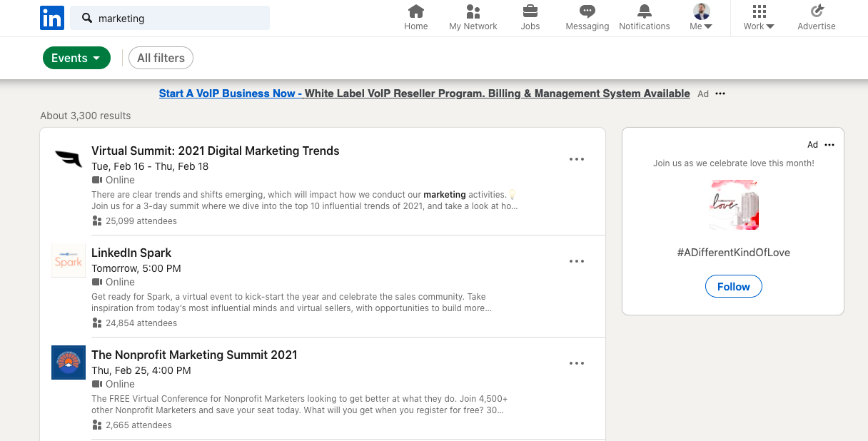Select the Home tab in navigation

click(x=416, y=17)
